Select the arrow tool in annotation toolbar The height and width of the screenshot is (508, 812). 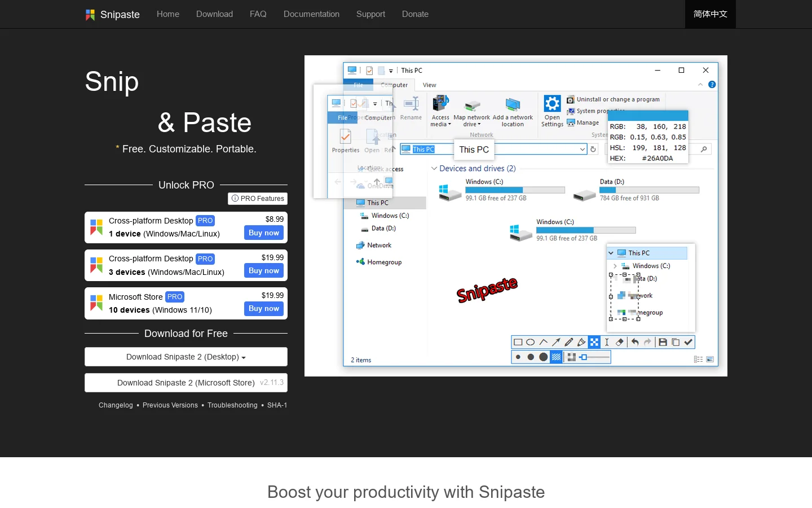556,342
